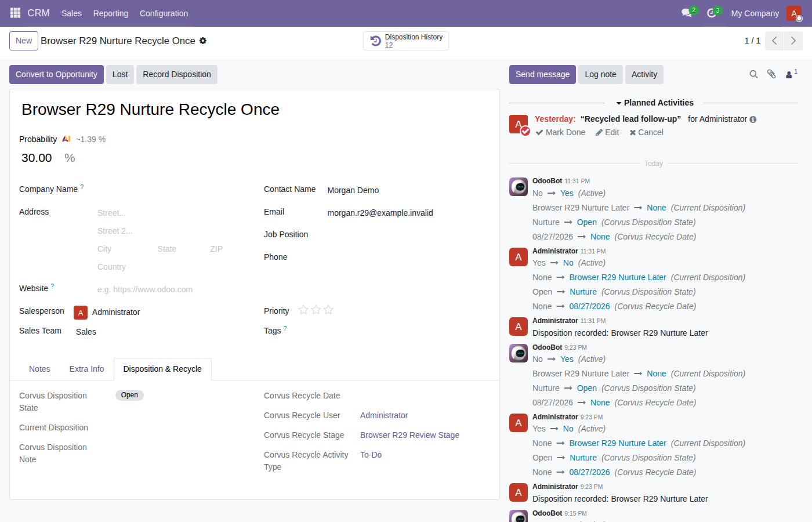
Task: Open Disposition History stat button
Action: pos(406,41)
